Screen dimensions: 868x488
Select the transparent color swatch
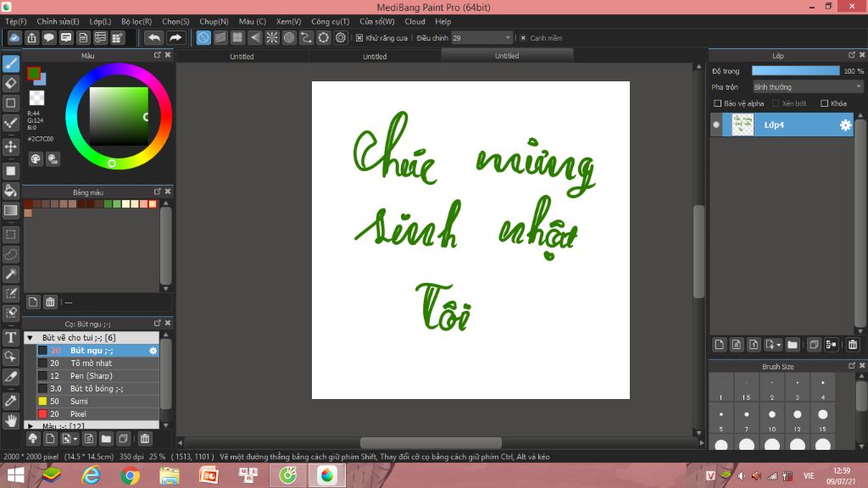(x=36, y=98)
